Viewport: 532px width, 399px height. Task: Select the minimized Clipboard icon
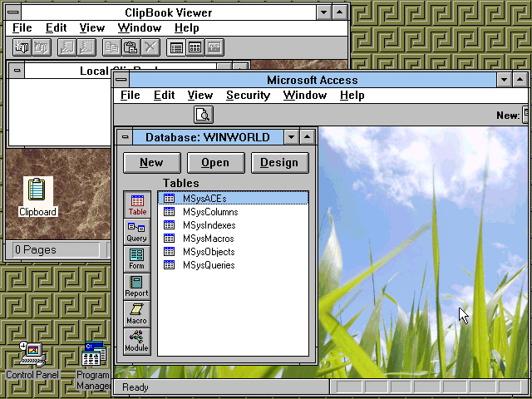point(37,196)
